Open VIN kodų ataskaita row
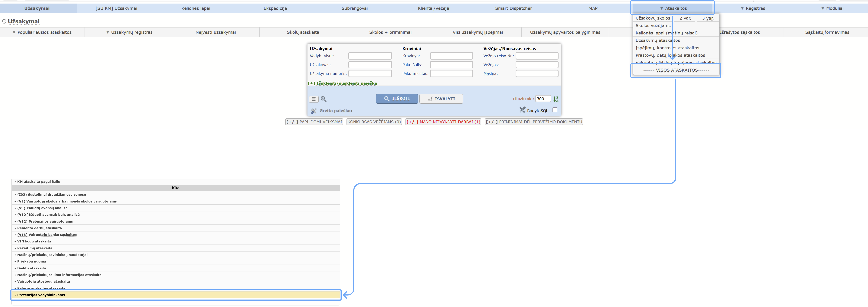 pyautogui.click(x=176, y=241)
